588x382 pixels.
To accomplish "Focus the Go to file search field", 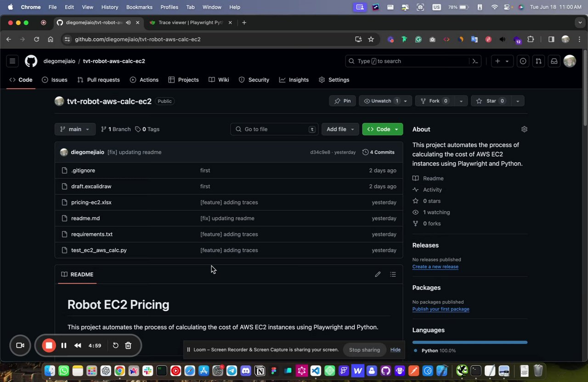I will tap(275, 129).
